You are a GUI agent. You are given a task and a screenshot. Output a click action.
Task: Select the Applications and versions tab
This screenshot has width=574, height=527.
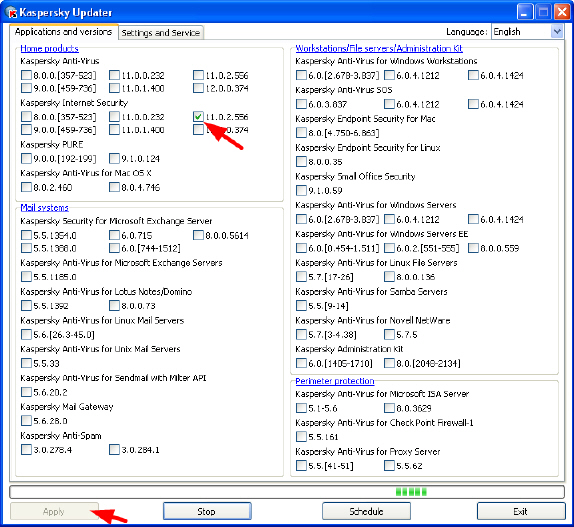click(x=63, y=32)
